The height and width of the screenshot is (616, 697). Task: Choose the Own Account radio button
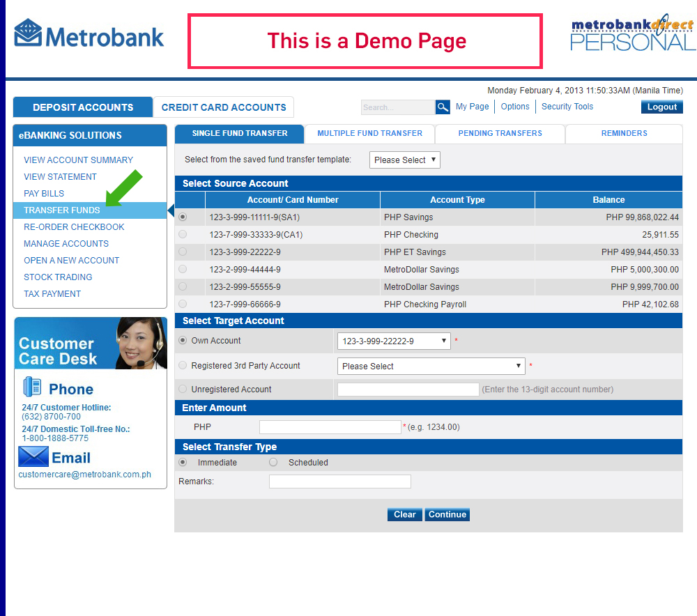point(183,341)
